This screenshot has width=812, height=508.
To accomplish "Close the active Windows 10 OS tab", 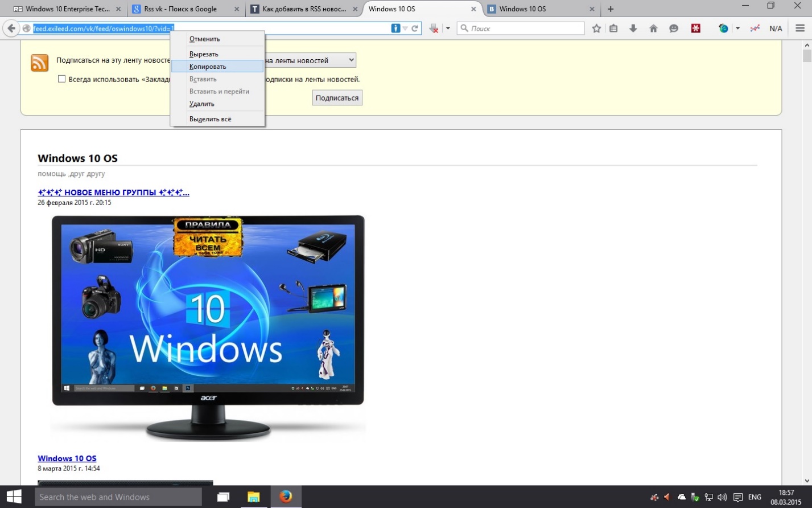I will tap(473, 9).
